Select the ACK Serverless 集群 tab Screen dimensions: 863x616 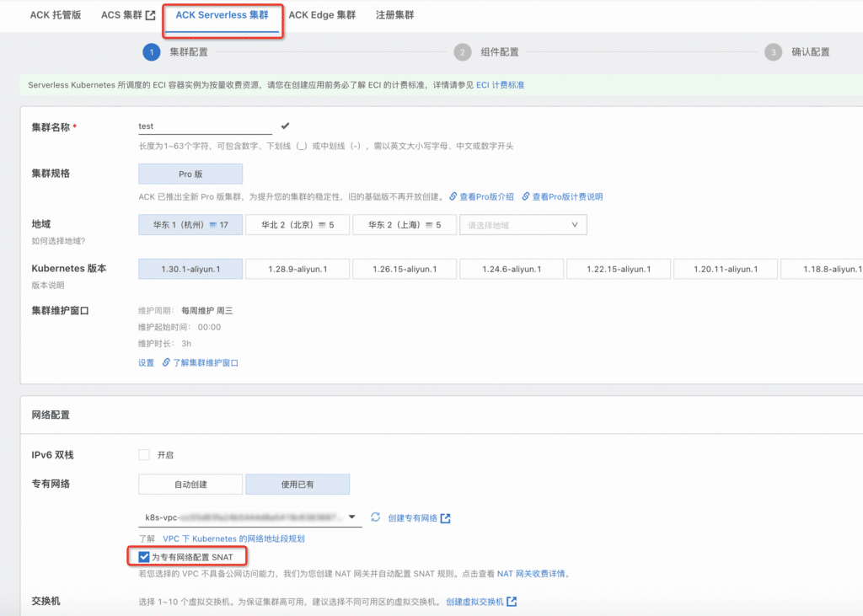[x=222, y=15]
